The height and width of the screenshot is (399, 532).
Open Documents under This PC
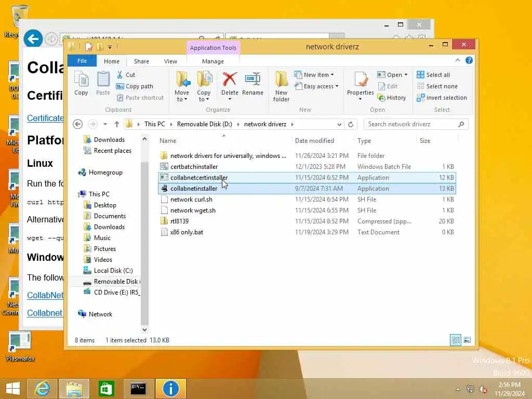[x=105, y=216]
